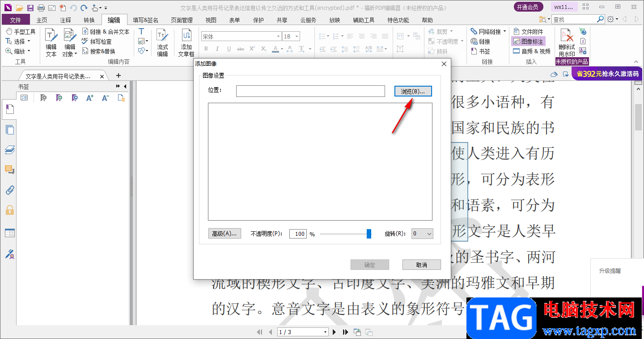The height and width of the screenshot is (339, 644).
Task: Click the 省392元抢永久激活码 promotion banner
Action: pyautogui.click(x=607, y=74)
